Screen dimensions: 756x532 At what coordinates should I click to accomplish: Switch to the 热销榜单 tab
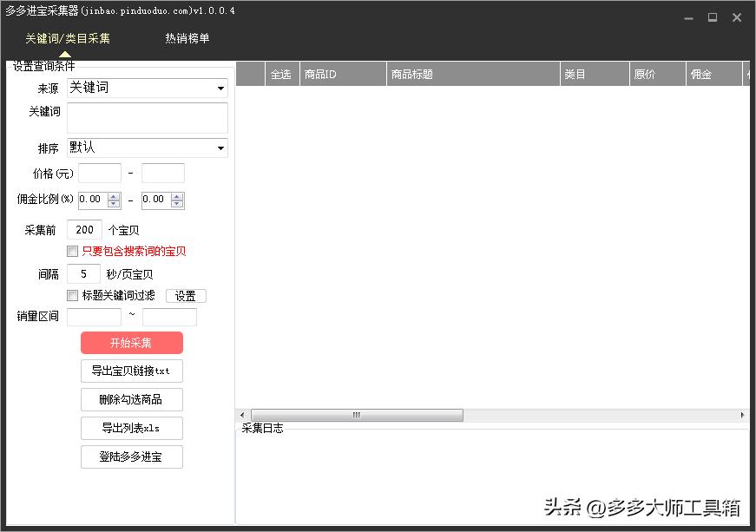186,38
